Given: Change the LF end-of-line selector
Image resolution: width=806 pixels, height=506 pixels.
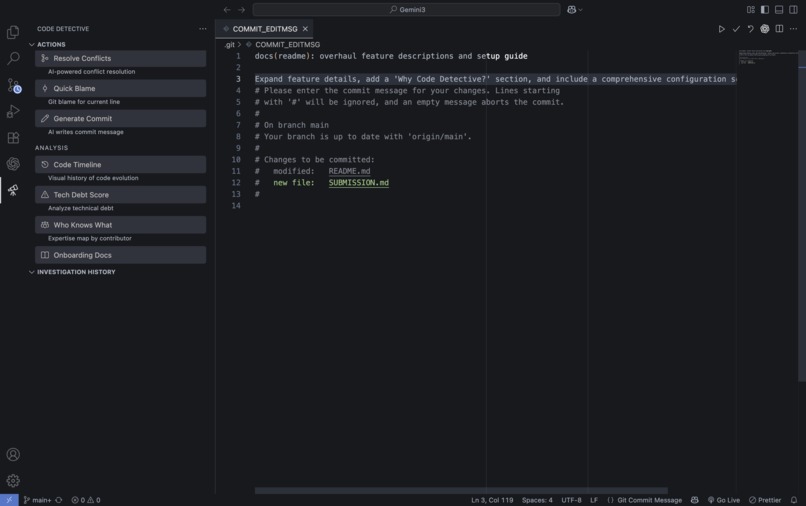Looking at the screenshot, I should click(594, 500).
